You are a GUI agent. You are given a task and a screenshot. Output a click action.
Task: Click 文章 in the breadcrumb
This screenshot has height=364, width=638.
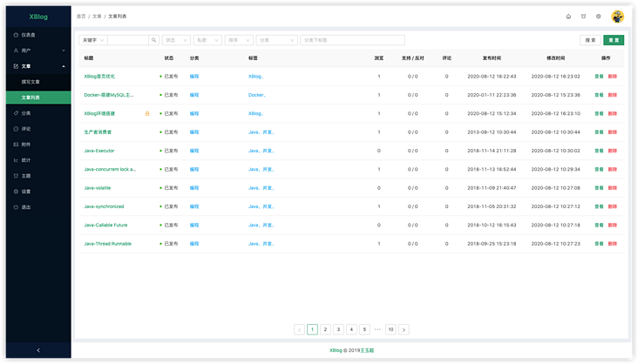[97, 17]
